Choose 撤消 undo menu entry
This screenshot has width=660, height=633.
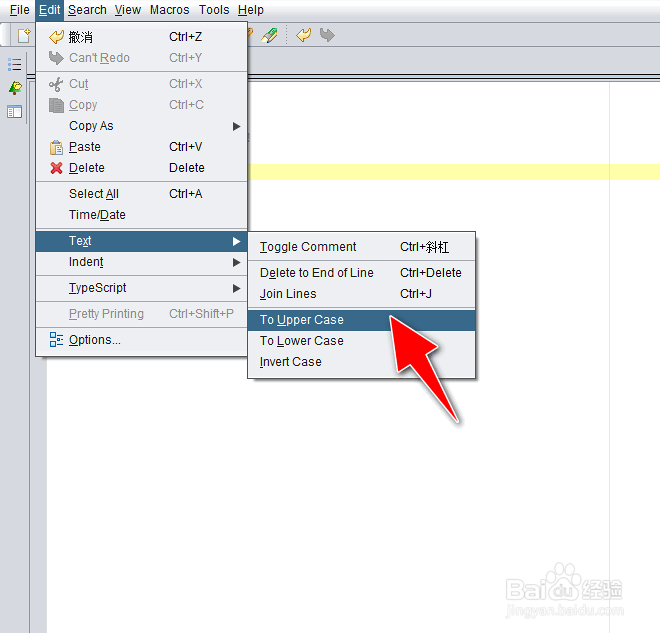click(x=141, y=37)
